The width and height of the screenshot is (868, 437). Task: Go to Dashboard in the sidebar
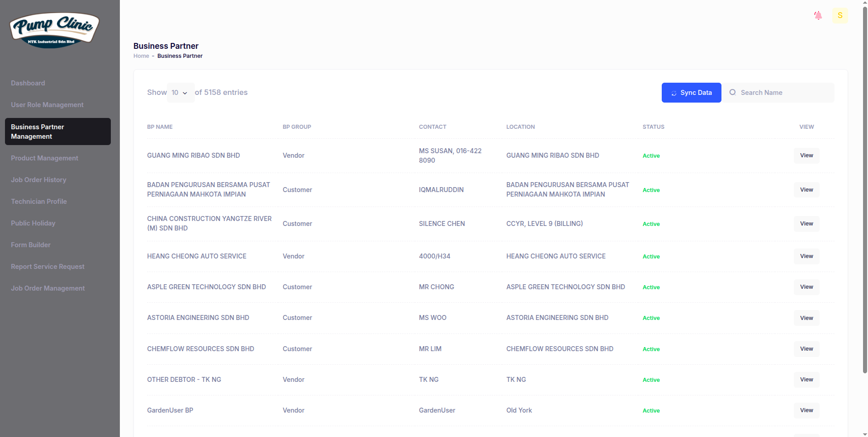pos(28,83)
